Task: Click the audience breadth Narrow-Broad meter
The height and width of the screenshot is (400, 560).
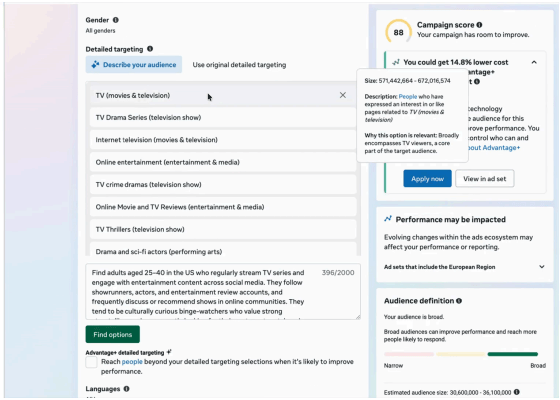Action: click(461, 354)
